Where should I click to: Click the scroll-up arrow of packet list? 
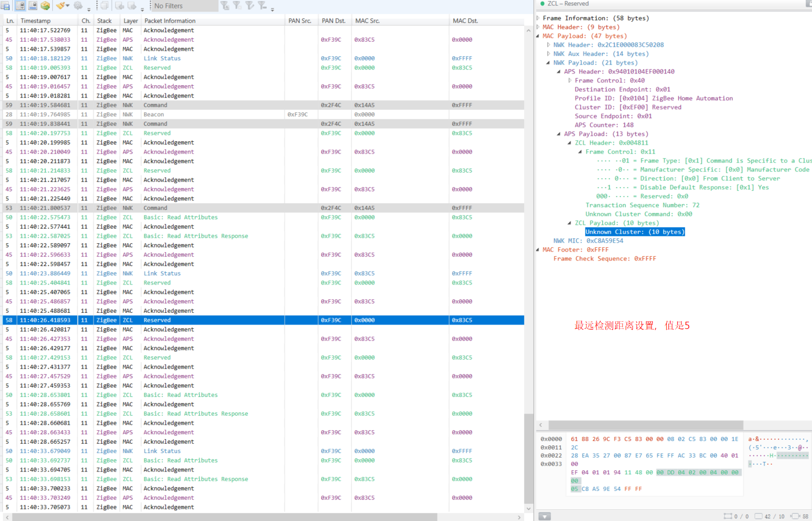pos(529,31)
